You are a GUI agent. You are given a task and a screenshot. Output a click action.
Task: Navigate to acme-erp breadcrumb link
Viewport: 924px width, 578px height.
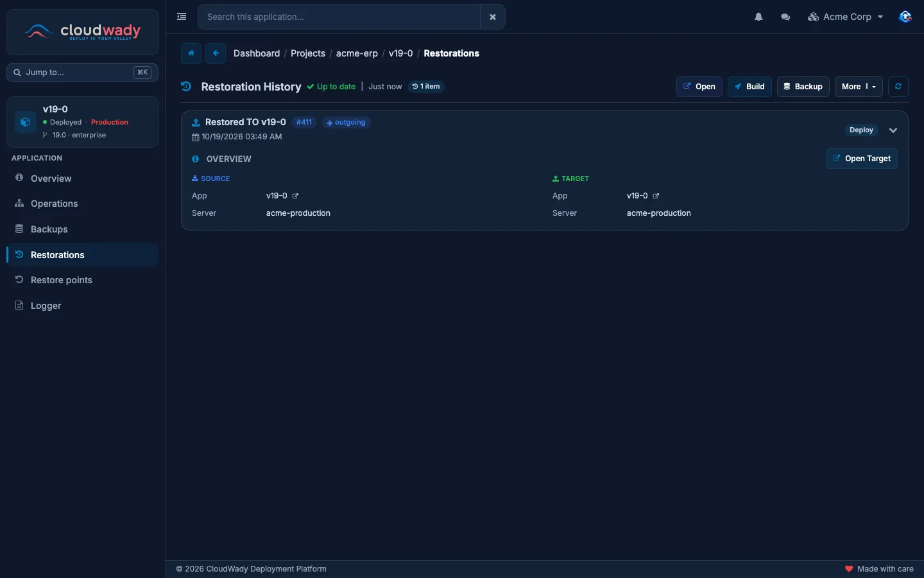pyautogui.click(x=357, y=53)
